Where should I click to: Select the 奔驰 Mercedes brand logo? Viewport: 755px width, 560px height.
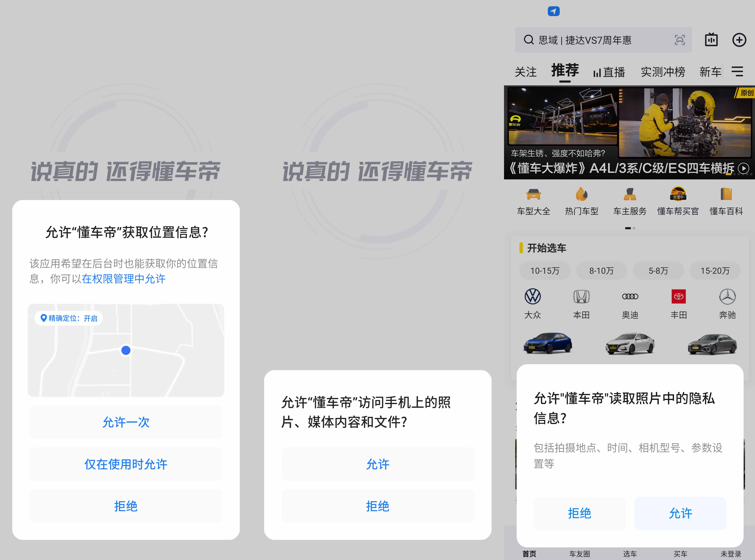[x=728, y=297]
